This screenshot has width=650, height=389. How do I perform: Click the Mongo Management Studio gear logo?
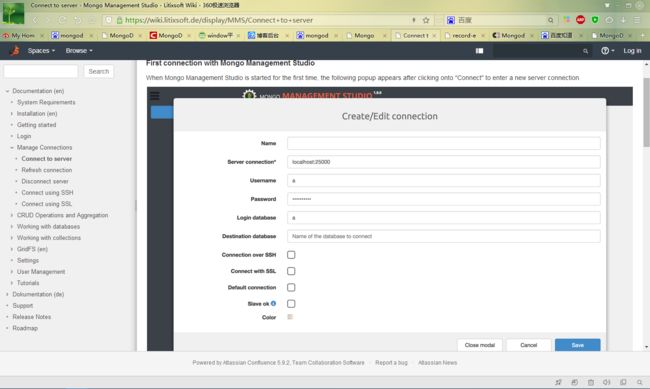(249, 95)
